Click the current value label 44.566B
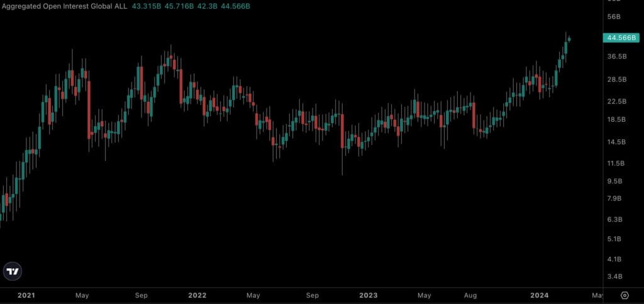Screen dimensions: 644x304 (x=621, y=38)
